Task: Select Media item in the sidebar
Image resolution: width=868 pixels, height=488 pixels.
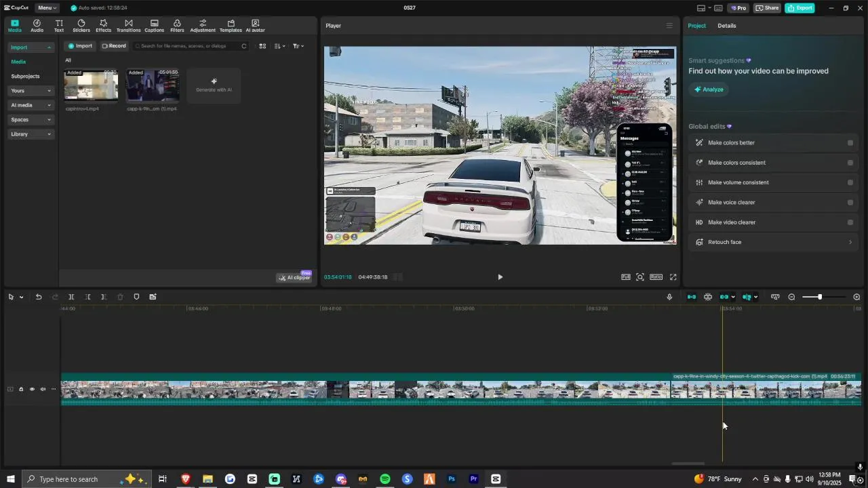Action: [x=18, y=62]
